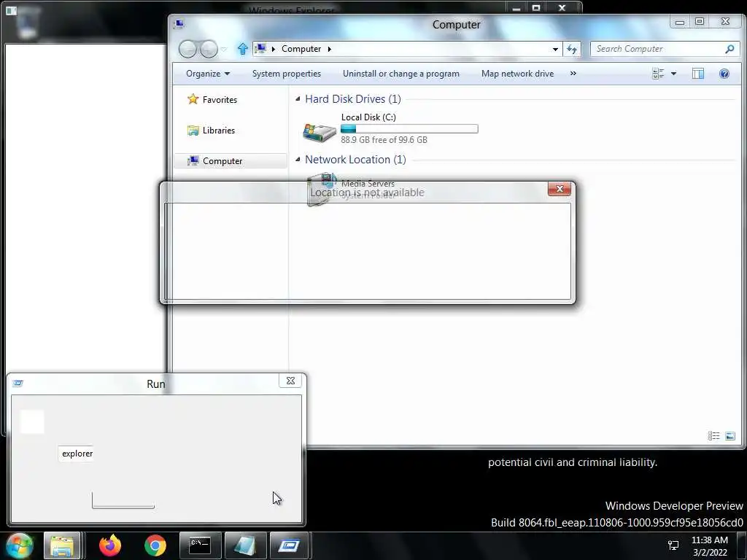Click the Run input containing explorer
This screenshot has height=560, width=747.
[76, 454]
